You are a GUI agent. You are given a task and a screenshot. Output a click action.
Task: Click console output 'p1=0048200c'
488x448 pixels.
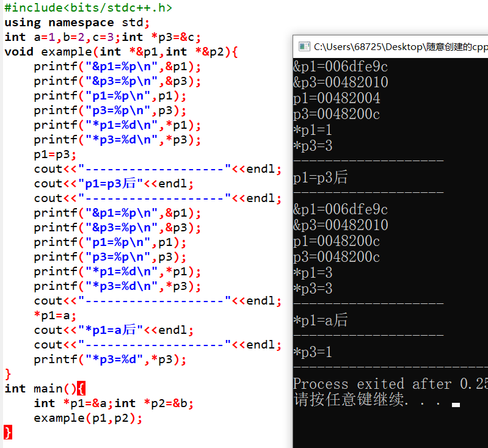coord(337,241)
